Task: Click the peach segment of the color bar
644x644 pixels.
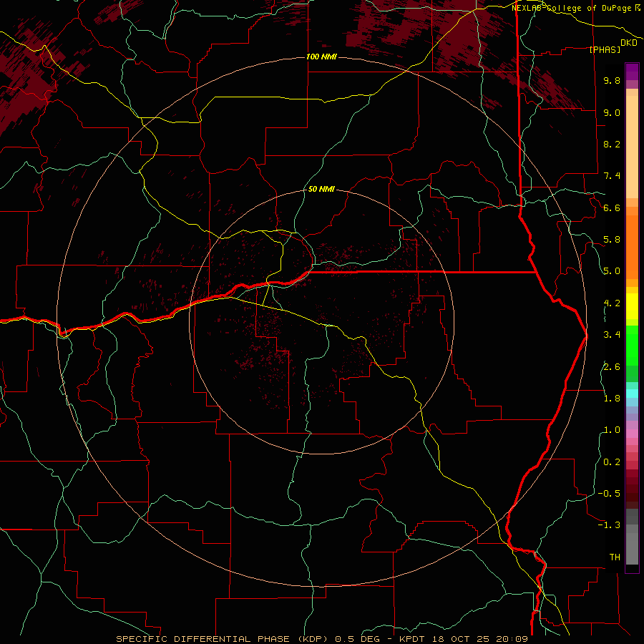Action: tap(632, 147)
